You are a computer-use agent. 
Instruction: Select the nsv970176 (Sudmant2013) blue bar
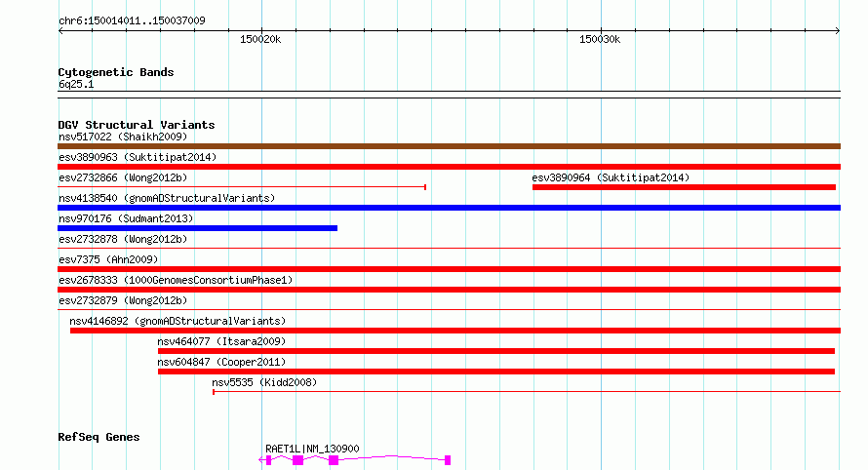(198, 228)
